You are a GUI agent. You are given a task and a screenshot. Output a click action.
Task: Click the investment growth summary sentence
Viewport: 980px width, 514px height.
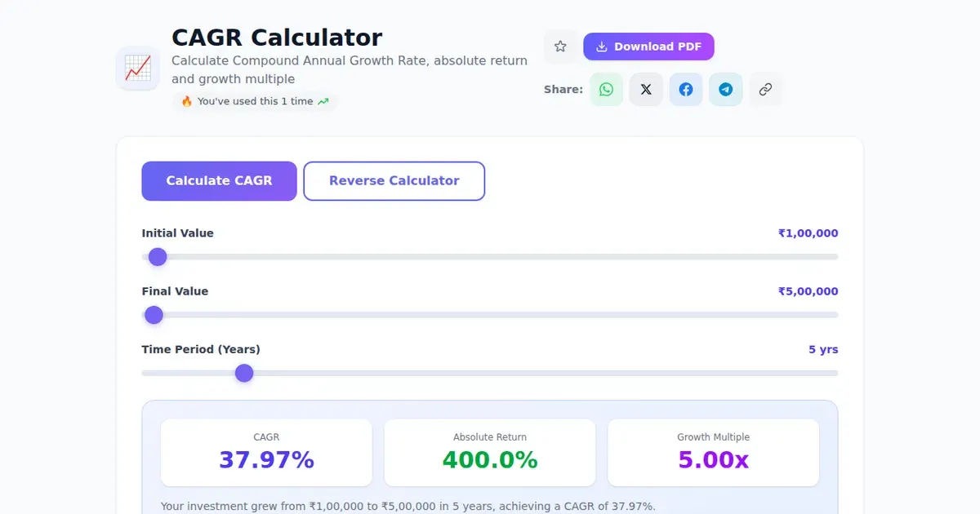coord(408,506)
